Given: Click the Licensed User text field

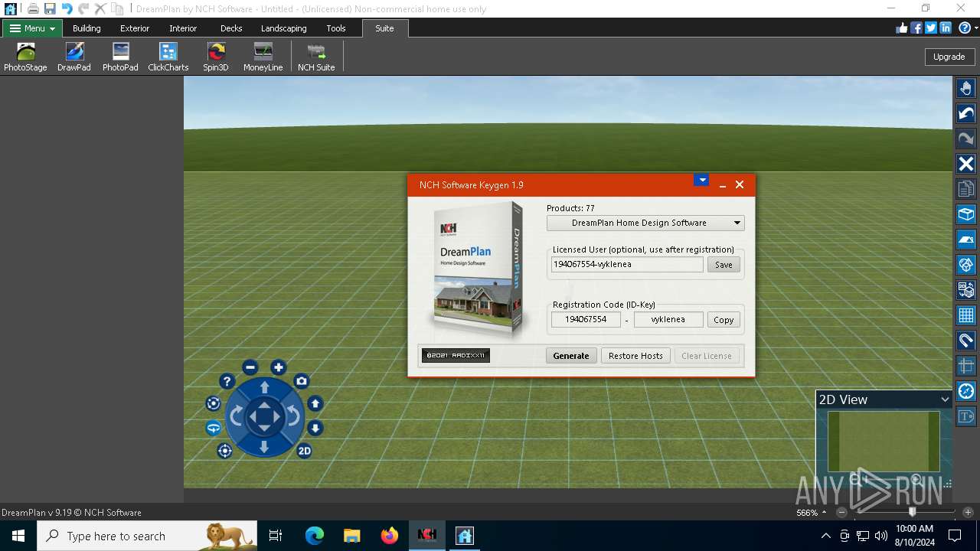Looking at the screenshot, I should tap(627, 265).
